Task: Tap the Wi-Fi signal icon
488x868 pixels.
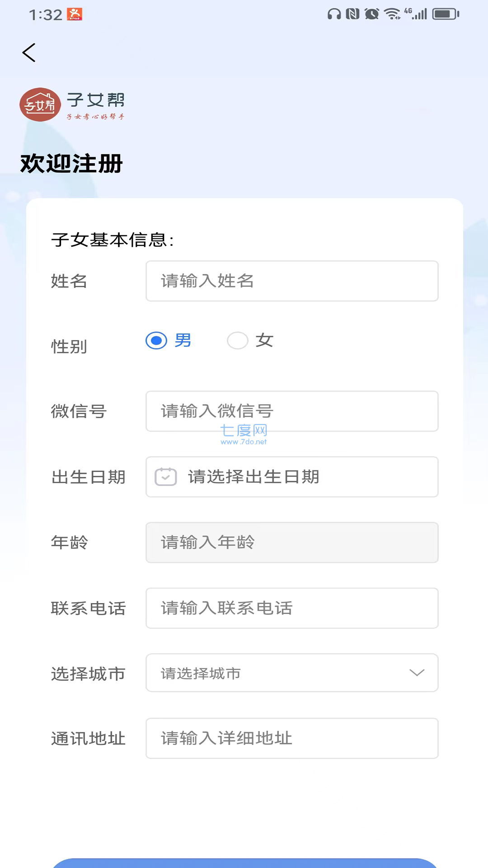Action: [x=392, y=14]
